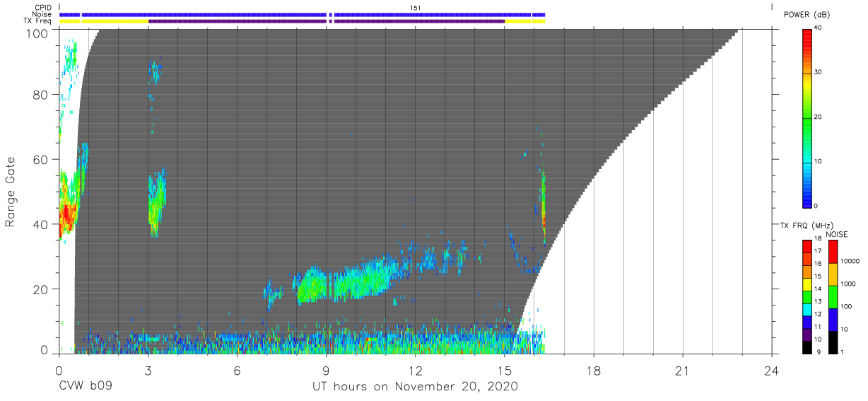Click the CPID value 151
Viewport: 868px width, 401px height.
(x=416, y=7)
